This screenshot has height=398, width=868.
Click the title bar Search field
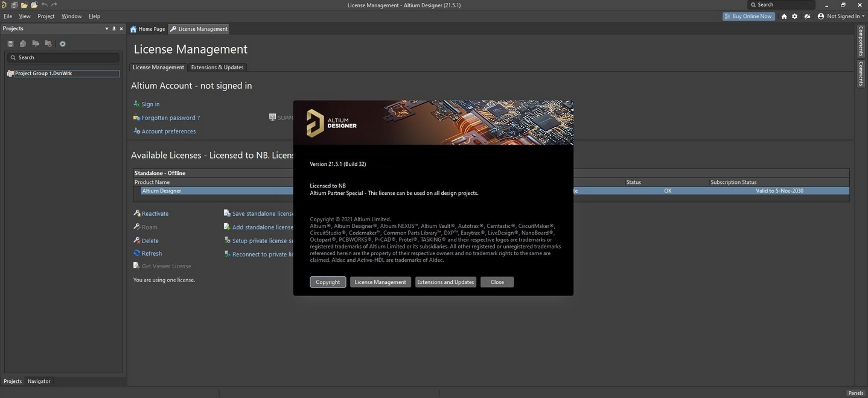point(782,5)
